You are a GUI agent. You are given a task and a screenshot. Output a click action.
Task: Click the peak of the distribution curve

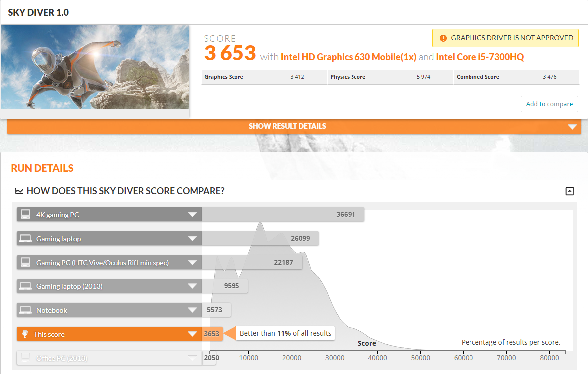pos(260,223)
